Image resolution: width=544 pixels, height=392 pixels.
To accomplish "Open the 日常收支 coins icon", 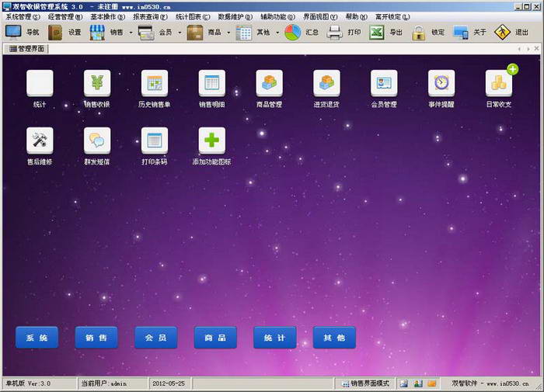I will pyautogui.click(x=499, y=83).
